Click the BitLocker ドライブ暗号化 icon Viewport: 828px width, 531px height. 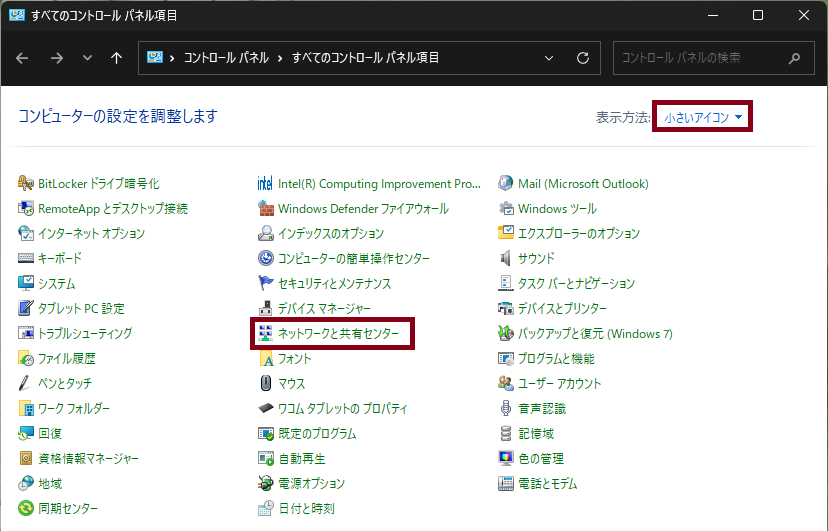(26, 184)
